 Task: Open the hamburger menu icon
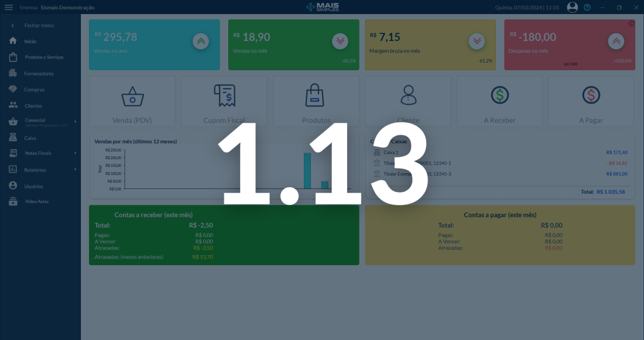(x=9, y=8)
